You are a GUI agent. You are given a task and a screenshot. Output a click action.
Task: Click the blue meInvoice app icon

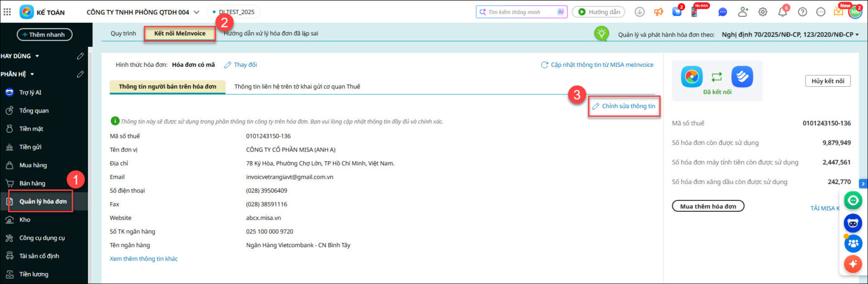click(x=742, y=77)
